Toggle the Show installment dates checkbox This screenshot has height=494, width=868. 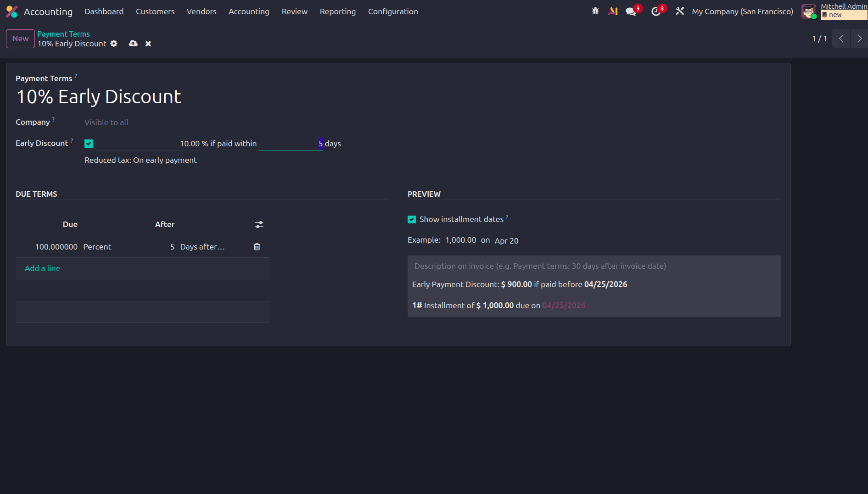click(x=412, y=219)
